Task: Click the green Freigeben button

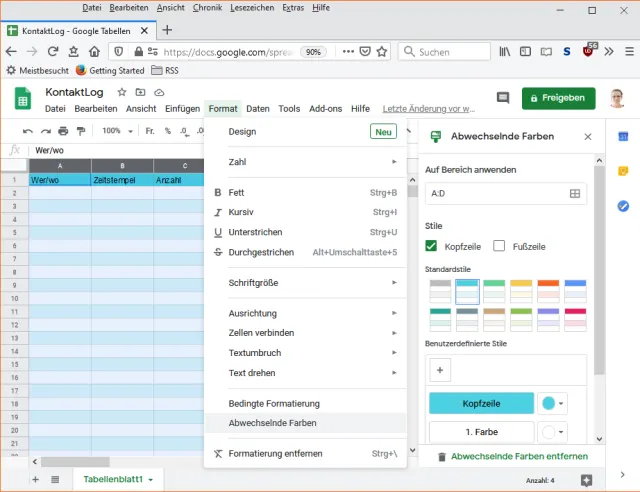Action: pos(558,98)
